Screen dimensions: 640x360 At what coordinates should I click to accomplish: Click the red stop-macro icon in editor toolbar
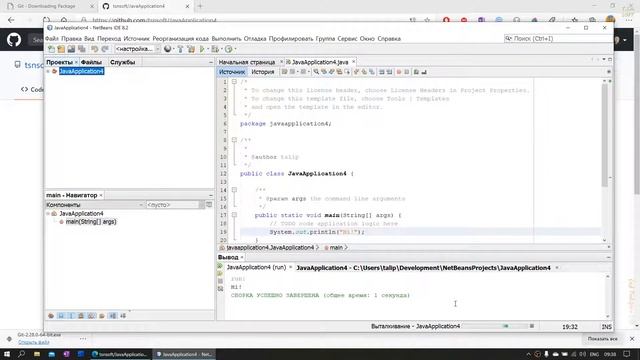click(399, 72)
